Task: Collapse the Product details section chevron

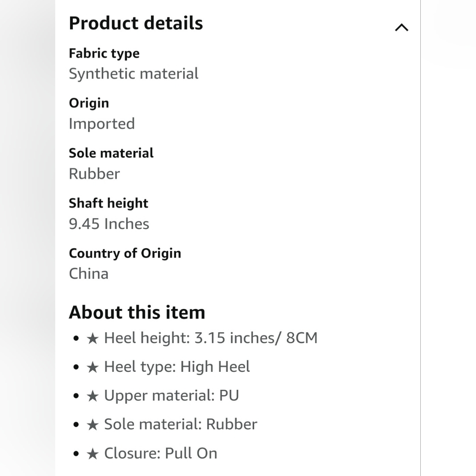Action: click(401, 28)
